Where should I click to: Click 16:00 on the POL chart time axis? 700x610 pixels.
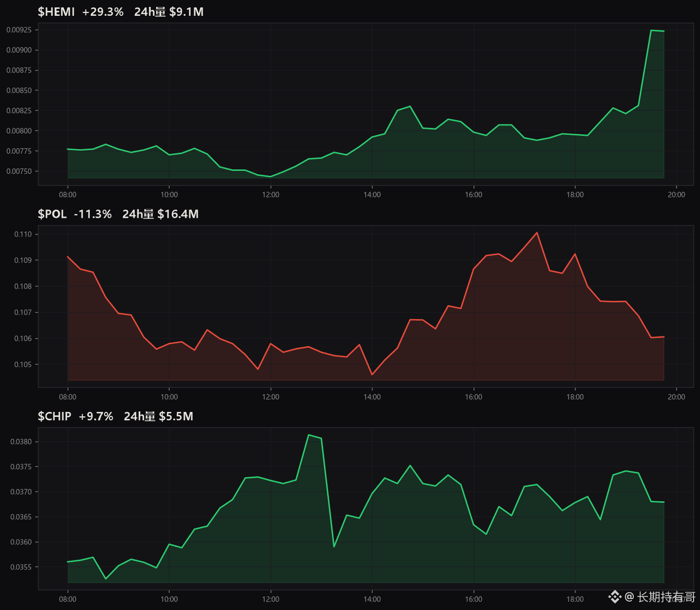[473, 397]
